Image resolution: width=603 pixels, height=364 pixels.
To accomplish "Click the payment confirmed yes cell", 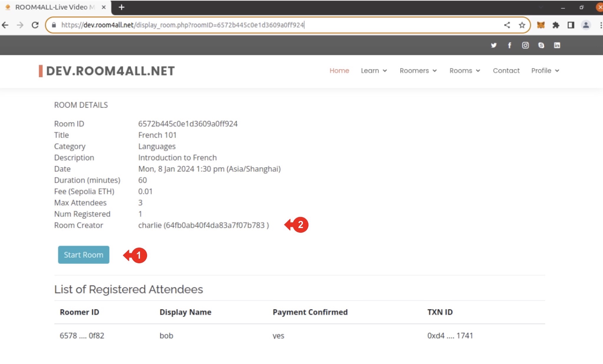I will tap(278, 336).
